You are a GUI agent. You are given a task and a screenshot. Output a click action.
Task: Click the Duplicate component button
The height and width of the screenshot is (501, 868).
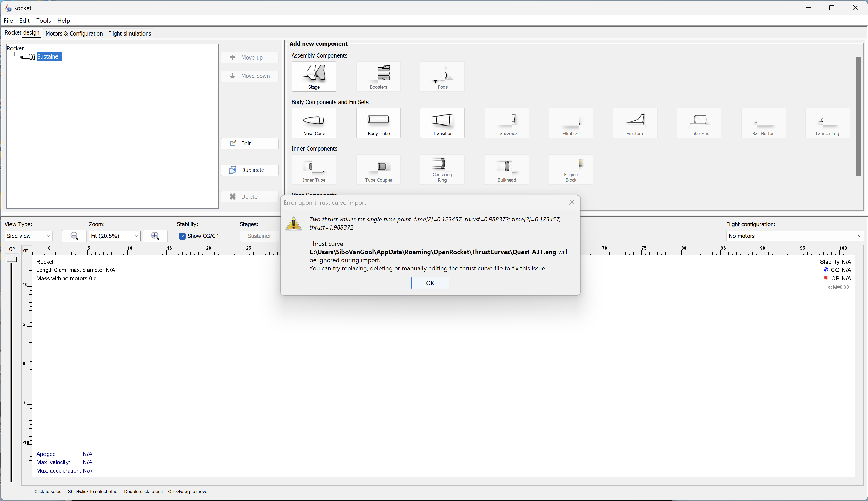(x=250, y=170)
